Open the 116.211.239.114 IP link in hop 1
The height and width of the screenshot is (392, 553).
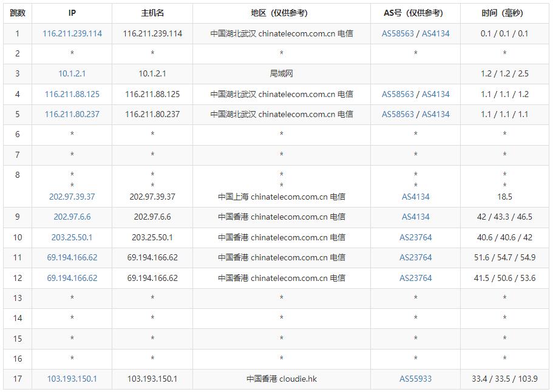(72, 33)
